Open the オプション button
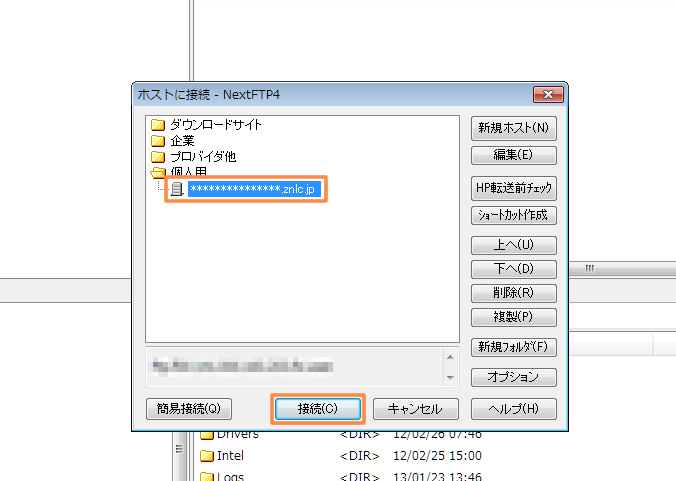 coord(513,377)
